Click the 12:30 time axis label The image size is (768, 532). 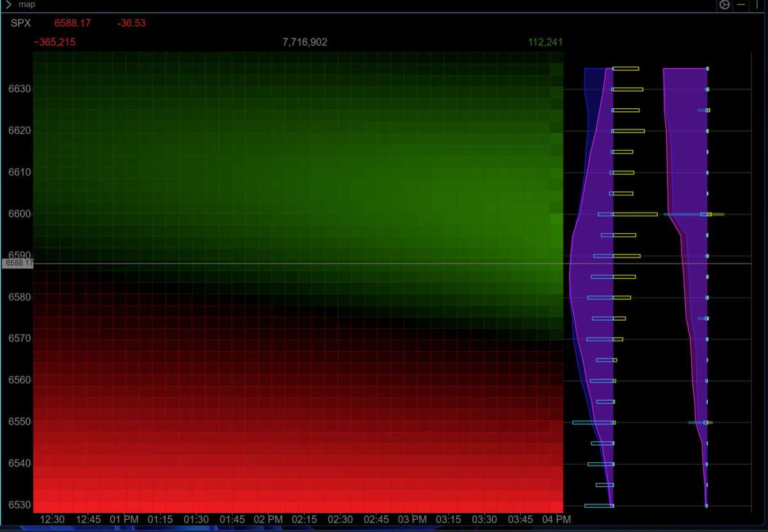[52, 519]
